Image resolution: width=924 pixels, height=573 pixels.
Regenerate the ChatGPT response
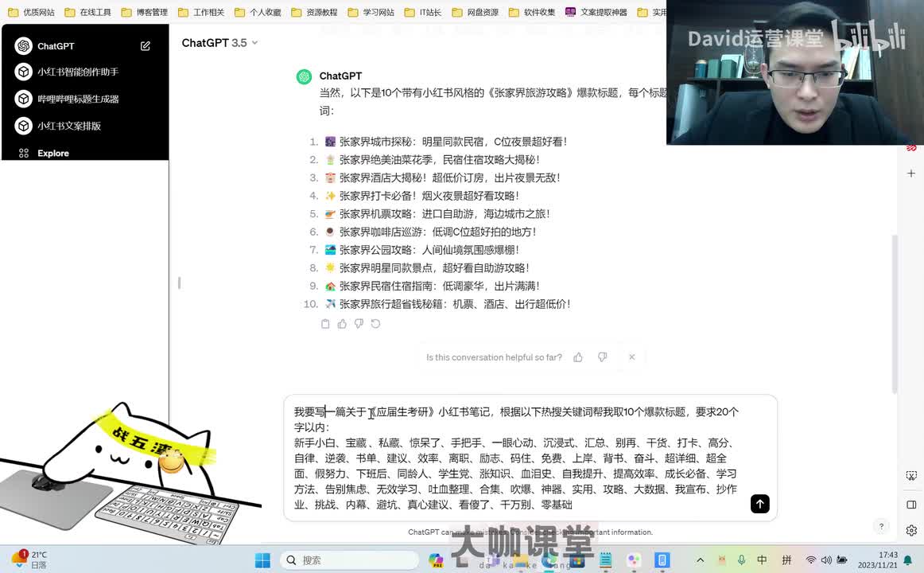tap(375, 324)
